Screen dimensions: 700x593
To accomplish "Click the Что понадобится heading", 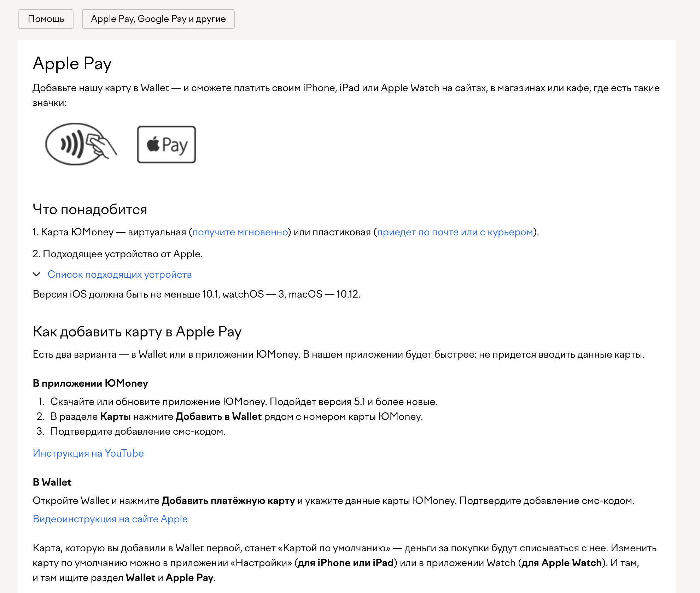I will [90, 210].
